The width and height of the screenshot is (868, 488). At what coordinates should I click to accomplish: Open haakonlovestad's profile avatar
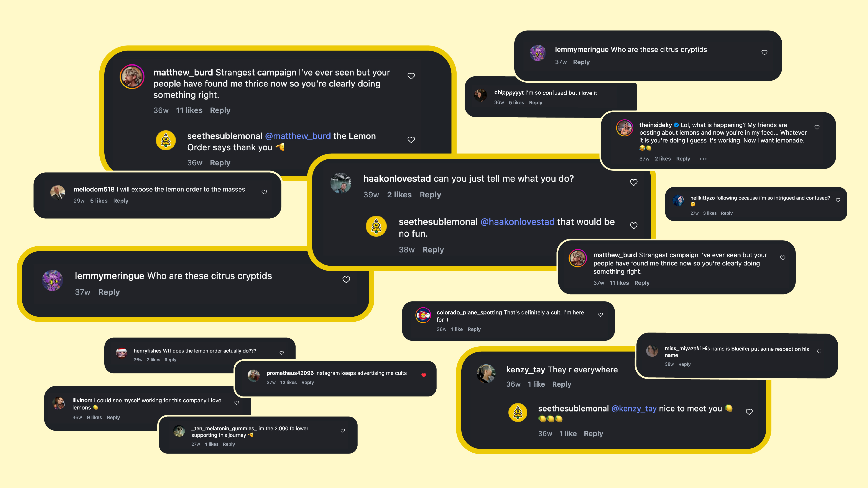pos(341,183)
